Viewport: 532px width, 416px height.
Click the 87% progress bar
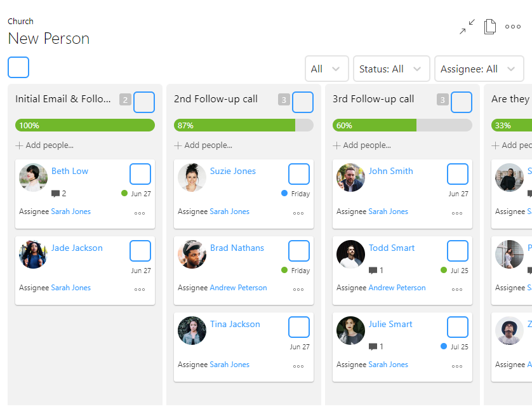(x=244, y=125)
